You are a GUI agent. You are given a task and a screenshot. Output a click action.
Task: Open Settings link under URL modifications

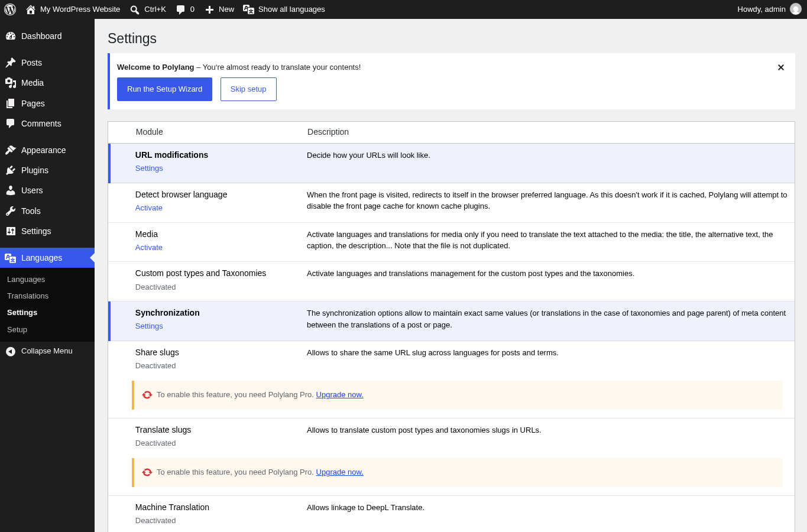click(x=149, y=168)
